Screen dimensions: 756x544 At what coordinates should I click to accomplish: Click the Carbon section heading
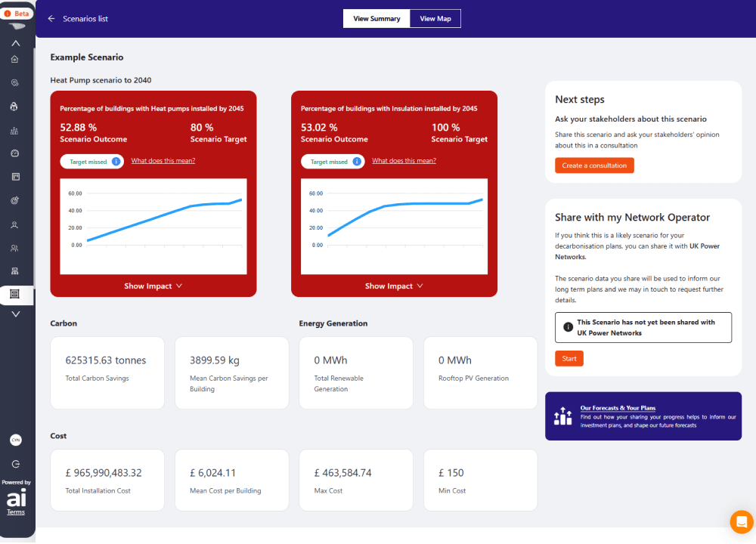(64, 323)
